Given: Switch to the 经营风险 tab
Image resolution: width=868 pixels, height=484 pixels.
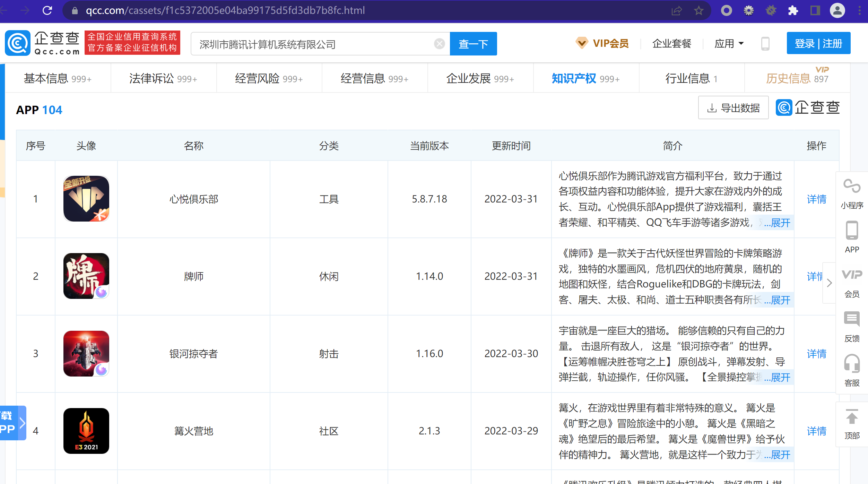Looking at the screenshot, I should pos(269,78).
